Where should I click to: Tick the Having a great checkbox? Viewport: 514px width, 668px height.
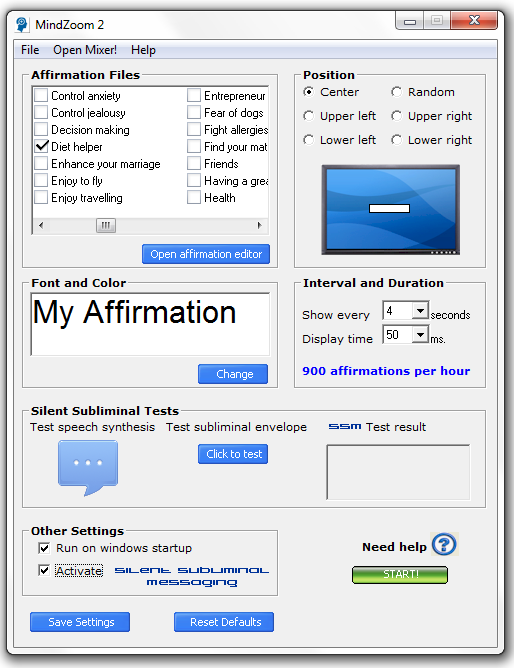click(194, 181)
